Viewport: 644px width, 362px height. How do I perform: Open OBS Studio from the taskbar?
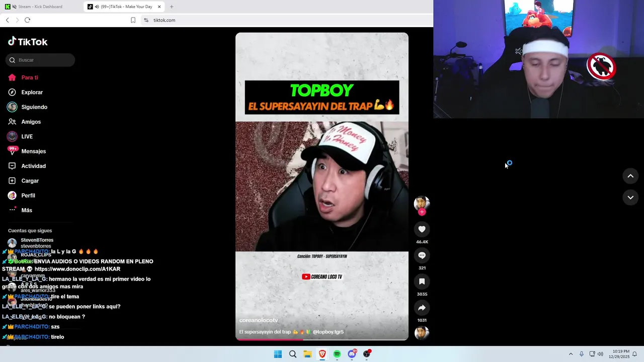pyautogui.click(x=367, y=354)
